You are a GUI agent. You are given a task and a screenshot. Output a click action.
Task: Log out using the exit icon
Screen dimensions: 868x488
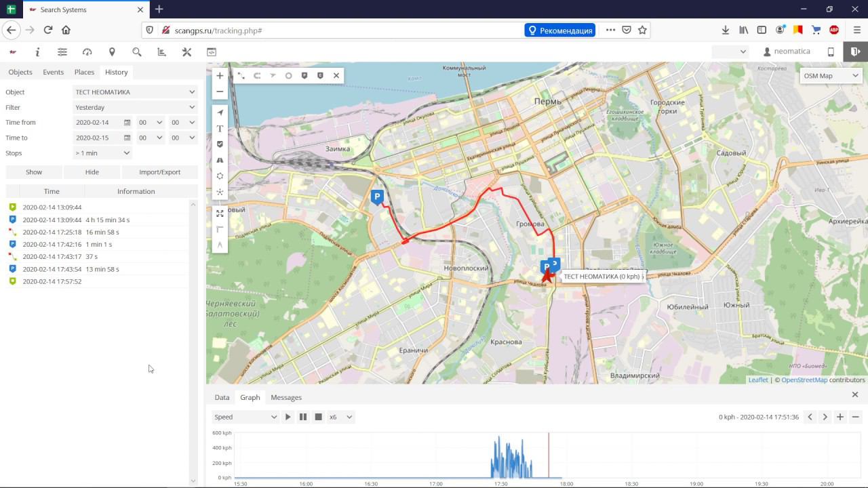point(856,52)
